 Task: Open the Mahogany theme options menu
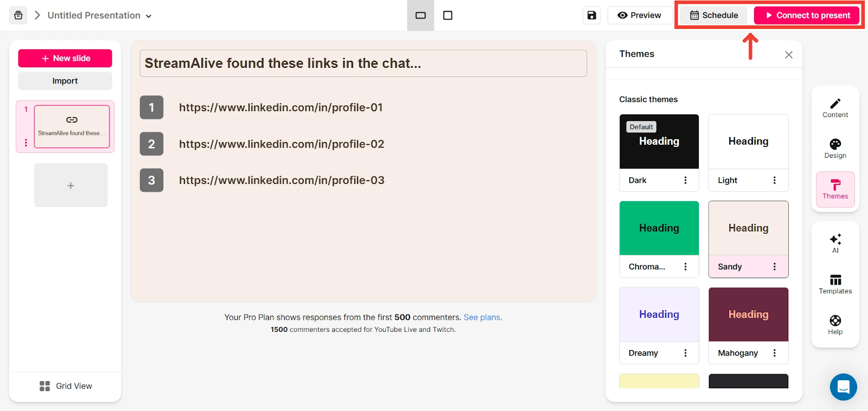click(775, 353)
